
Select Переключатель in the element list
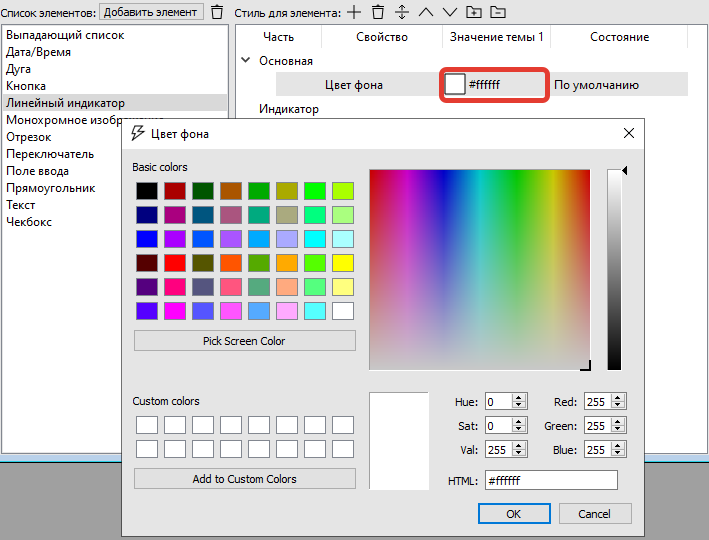coord(50,154)
